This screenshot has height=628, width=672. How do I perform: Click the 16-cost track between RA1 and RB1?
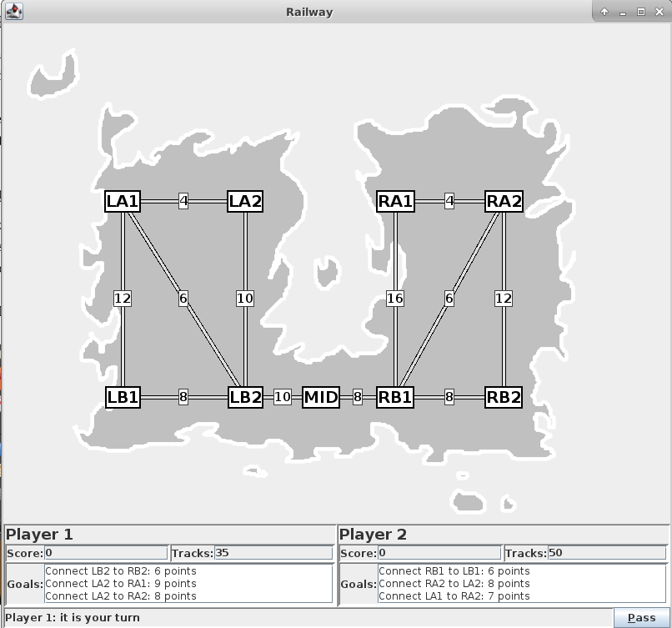pos(395,299)
